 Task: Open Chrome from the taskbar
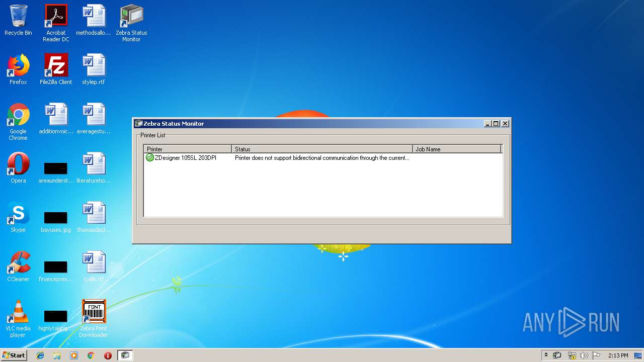coord(91,355)
